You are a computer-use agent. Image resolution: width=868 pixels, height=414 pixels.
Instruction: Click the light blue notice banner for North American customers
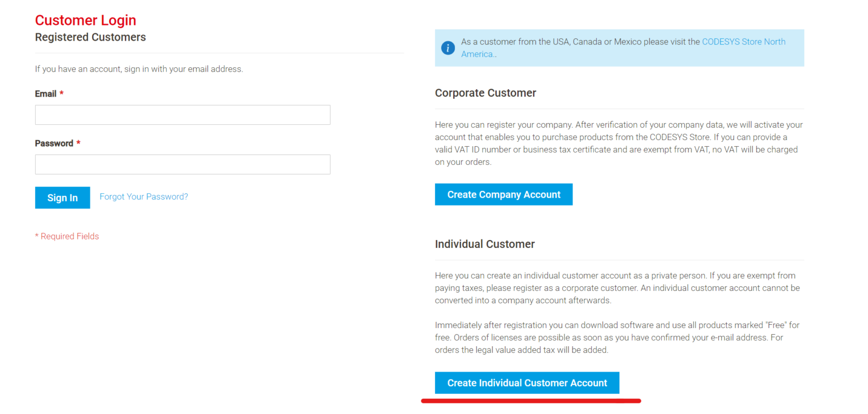pos(619,47)
